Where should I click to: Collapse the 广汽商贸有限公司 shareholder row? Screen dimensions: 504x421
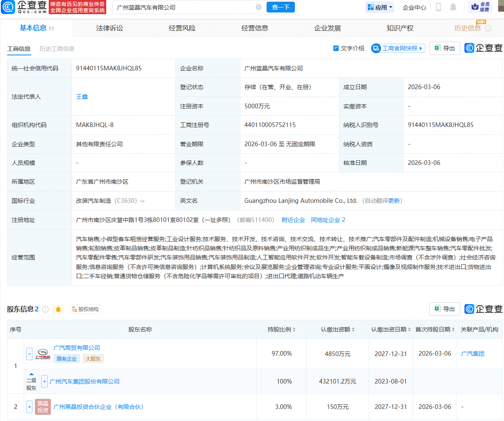coord(29,354)
